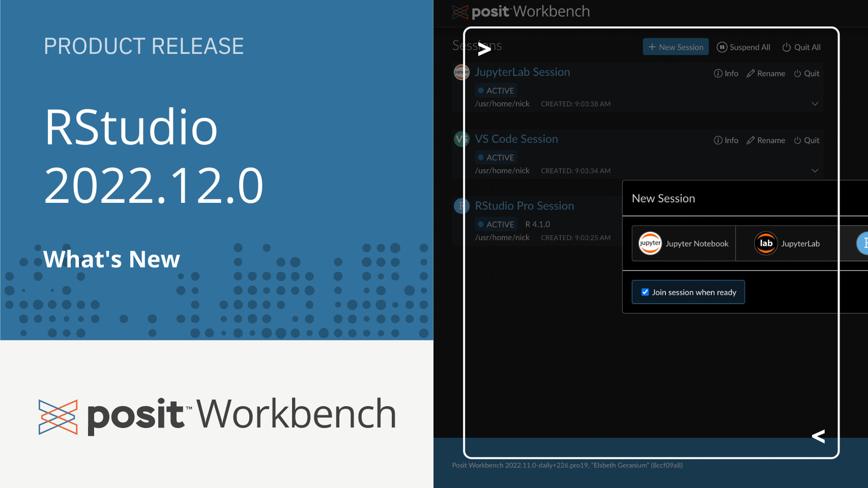Click the New Session button
Image resolution: width=868 pixels, height=488 pixels.
point(676,47)
